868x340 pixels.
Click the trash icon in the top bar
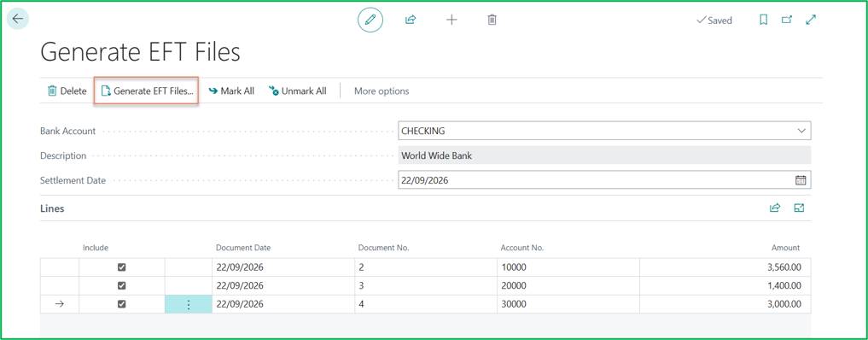point(492,20)
